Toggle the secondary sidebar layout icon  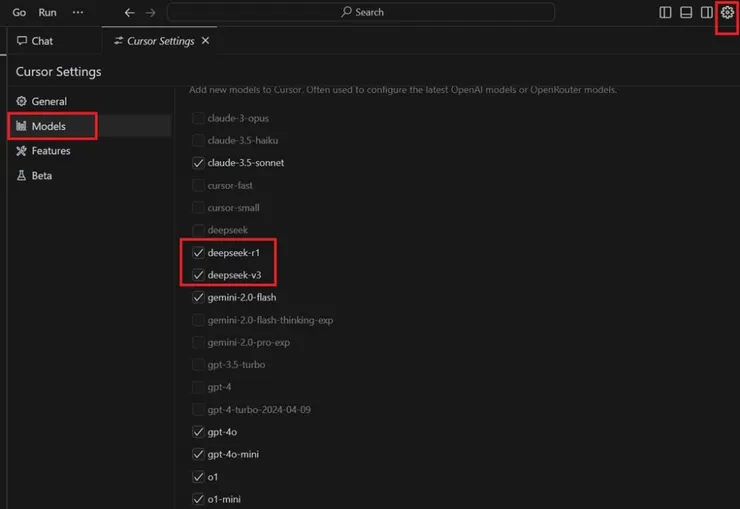pos(706,12)
